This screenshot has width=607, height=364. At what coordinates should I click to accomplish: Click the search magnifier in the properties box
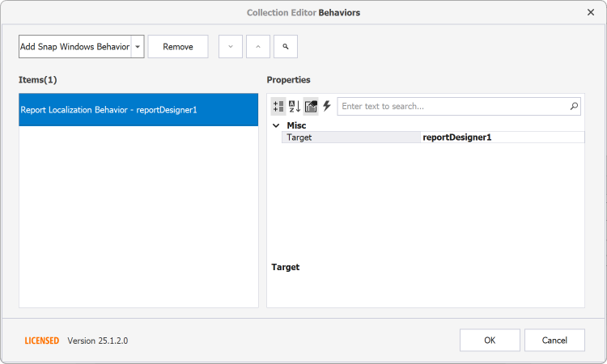click(574, 106)
